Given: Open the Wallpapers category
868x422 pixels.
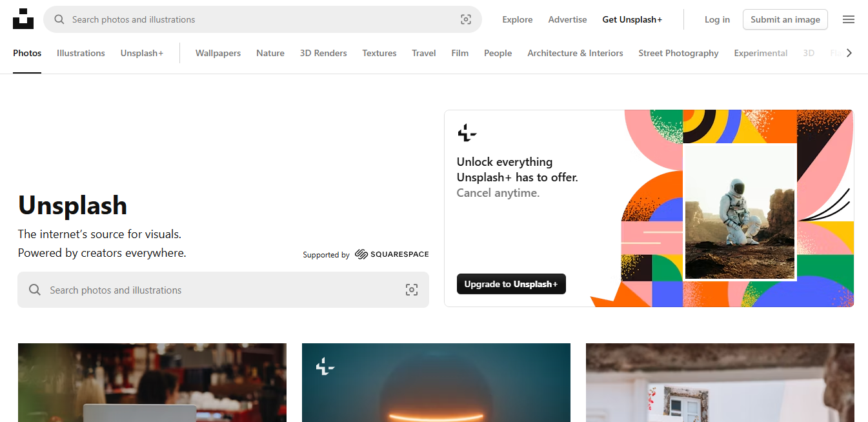Looking at the screenshot, I should click(x=217, y=53).
